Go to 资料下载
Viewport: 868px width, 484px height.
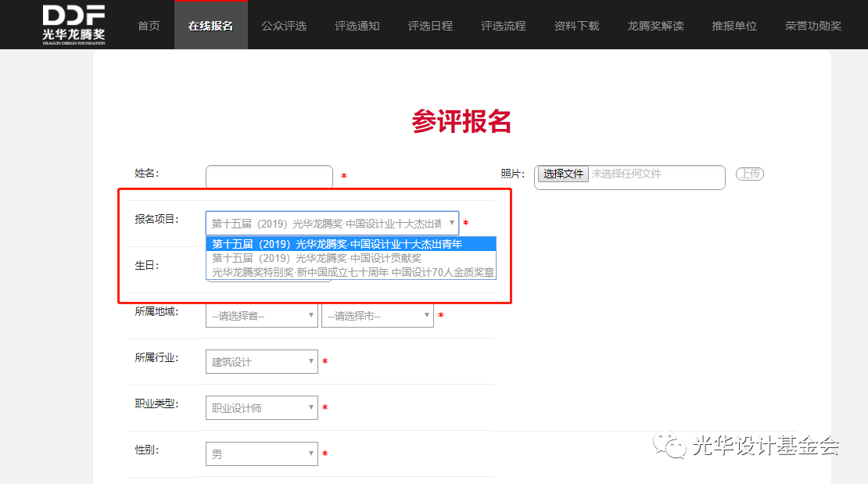(576, 26)
